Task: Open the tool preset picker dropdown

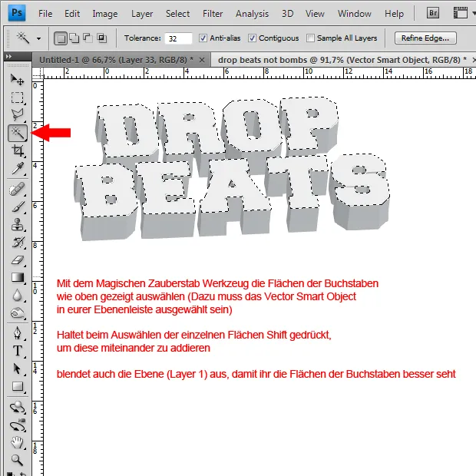Action: [38, 38]
